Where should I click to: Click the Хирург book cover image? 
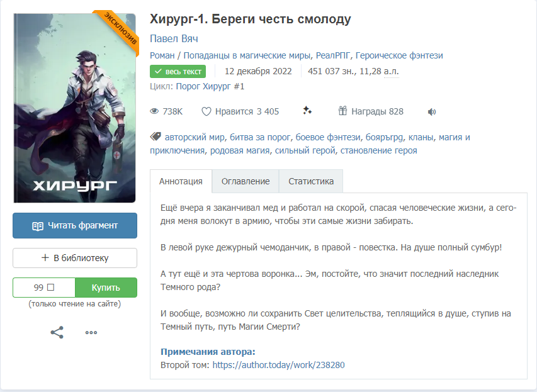(x=75, y=108)
